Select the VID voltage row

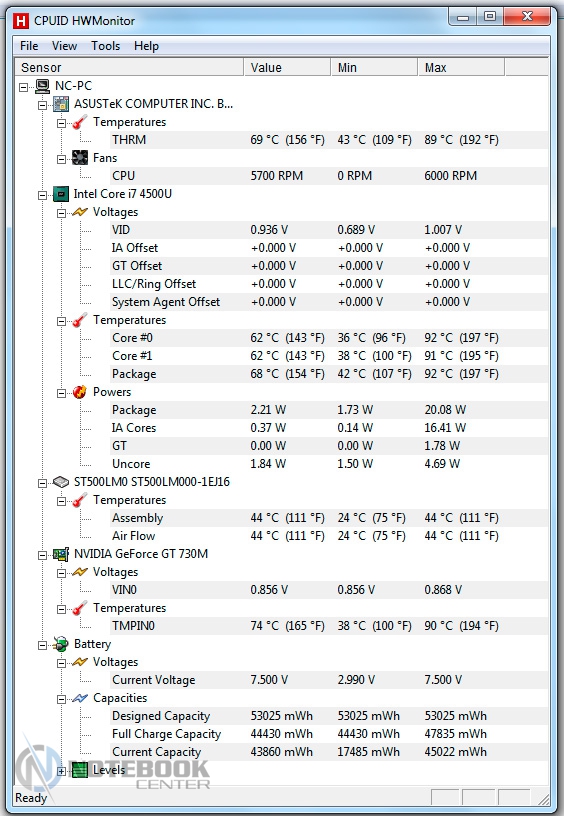[329, 230]
